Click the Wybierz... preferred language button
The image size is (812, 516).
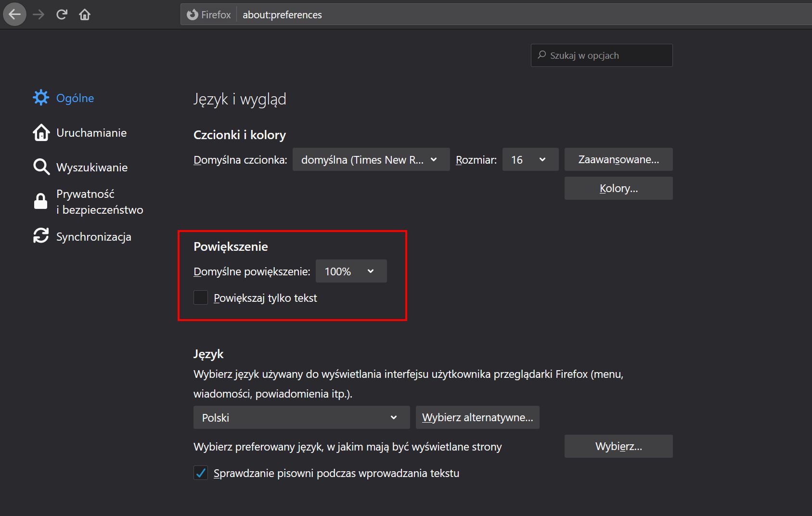pyautogui.click(x=619, y=446)
